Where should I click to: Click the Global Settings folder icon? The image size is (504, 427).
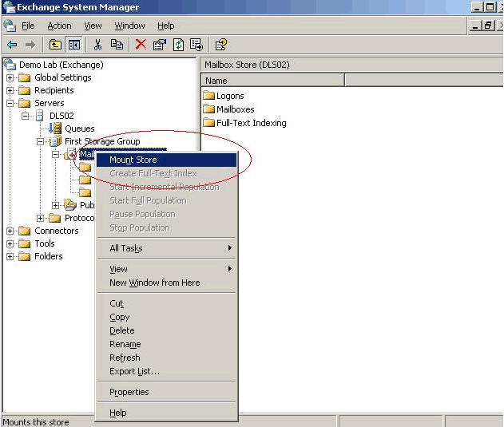(25, 77)
